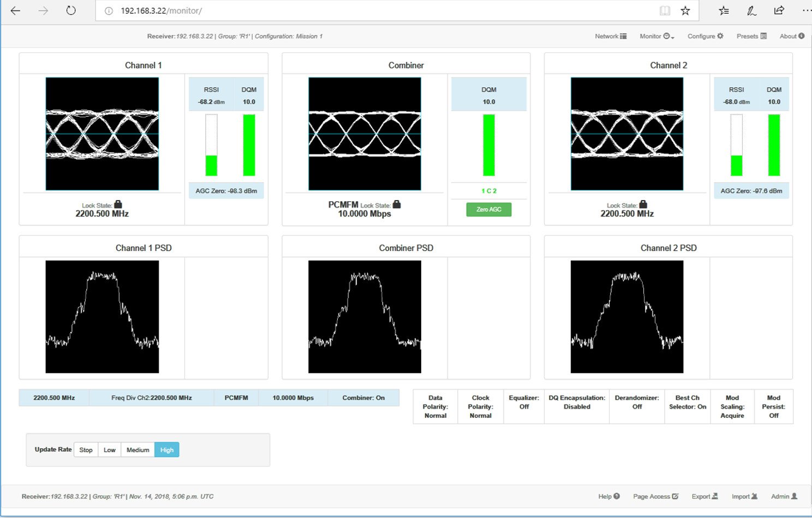This screenshot has height=518, width=812.
Task: Click Mod Persist: Off setting
Action: click(x=774, y=406)
